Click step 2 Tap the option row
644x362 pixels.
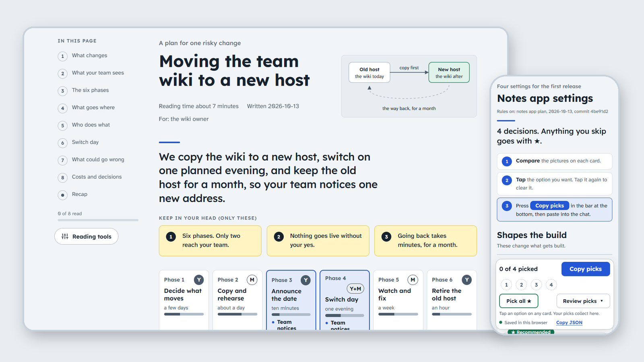[x=554, y=184]
